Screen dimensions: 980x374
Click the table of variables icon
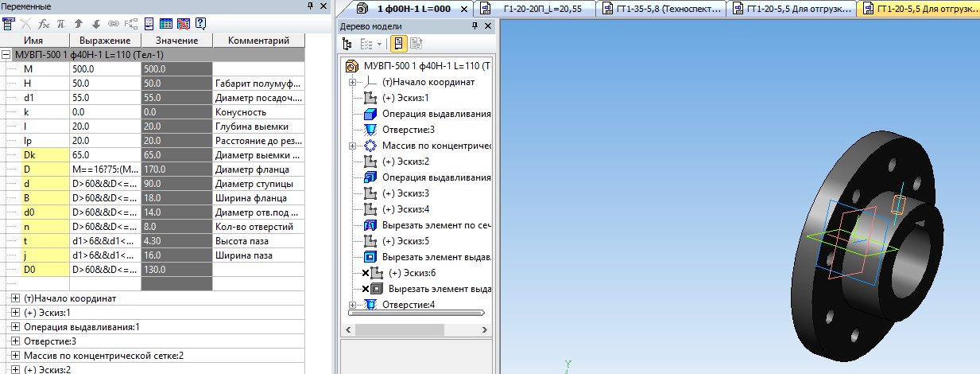[167, 24]
